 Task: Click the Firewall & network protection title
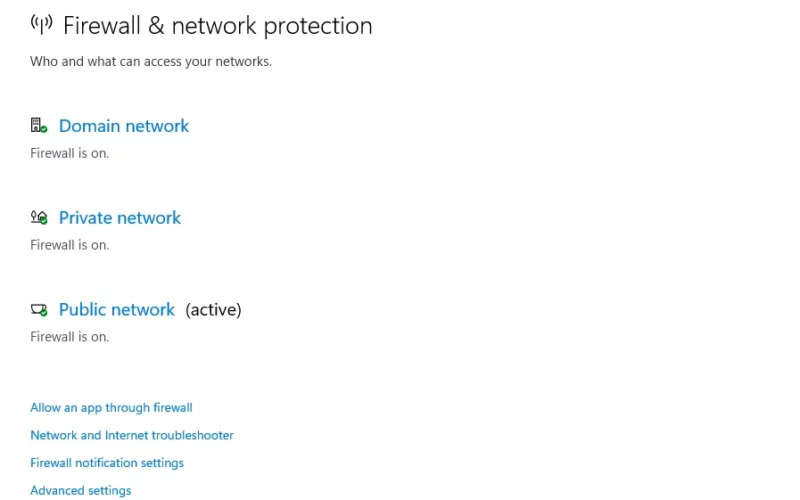217,26
